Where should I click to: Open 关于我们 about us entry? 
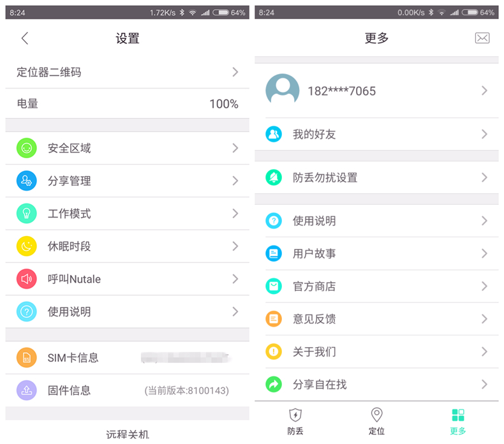(x=376, y=352)
